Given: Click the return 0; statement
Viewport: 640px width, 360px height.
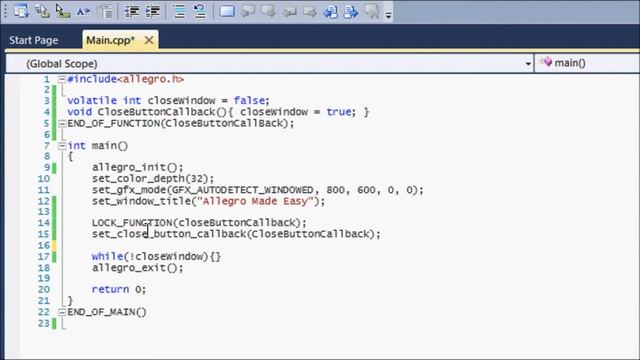Looking at the screenshot, I should pos(119,289).
